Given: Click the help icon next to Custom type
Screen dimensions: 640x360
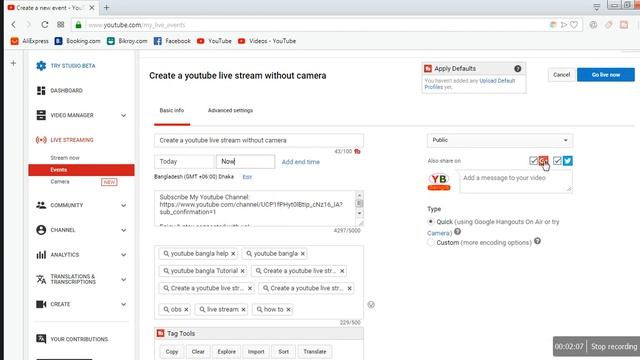Looking at the screenshot, I should point(537,241).
